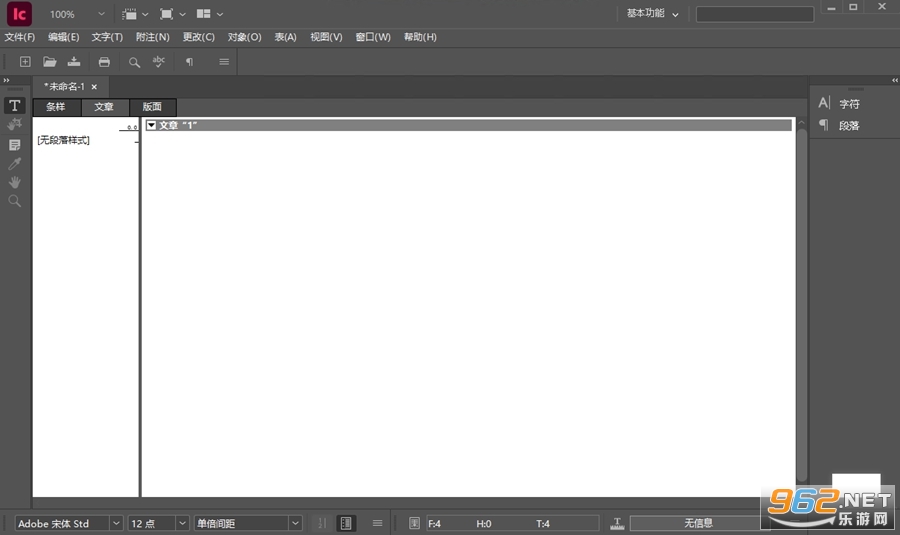900x535 pixels.
Task: Select the Zoom tool in the toolbox
Action: click(x=14, y=201)
